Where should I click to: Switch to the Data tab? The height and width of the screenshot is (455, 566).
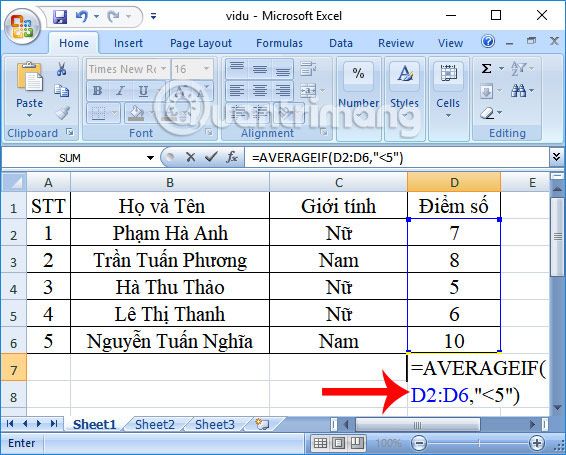point(341,43)
